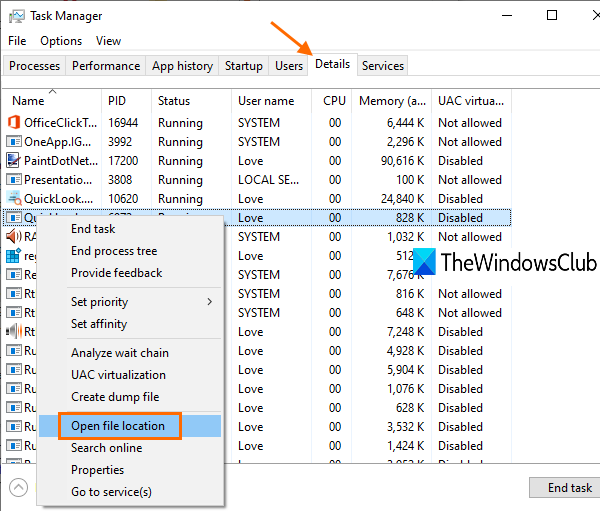Sort by the Memory column header
The width and height of the screenshot is (600, 511).
click(x=392, y=101)
